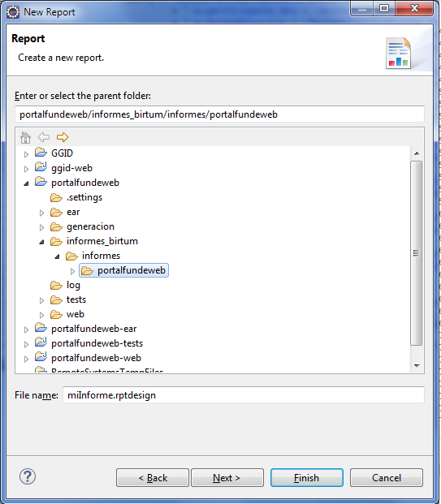Screen dimensions: 441x504
Task: Click the Finish button
Action: pyautogui.click(x=306, y=478)
